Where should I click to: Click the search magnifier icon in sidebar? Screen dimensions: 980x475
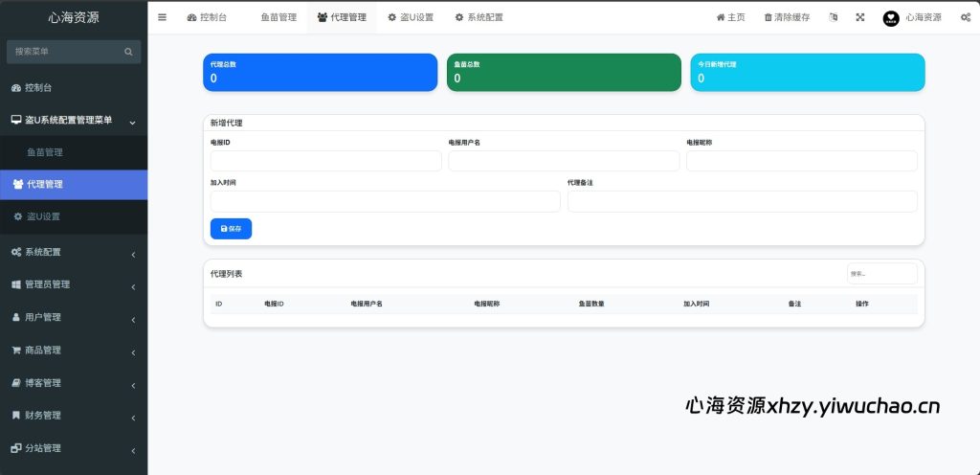coord(129,52)
